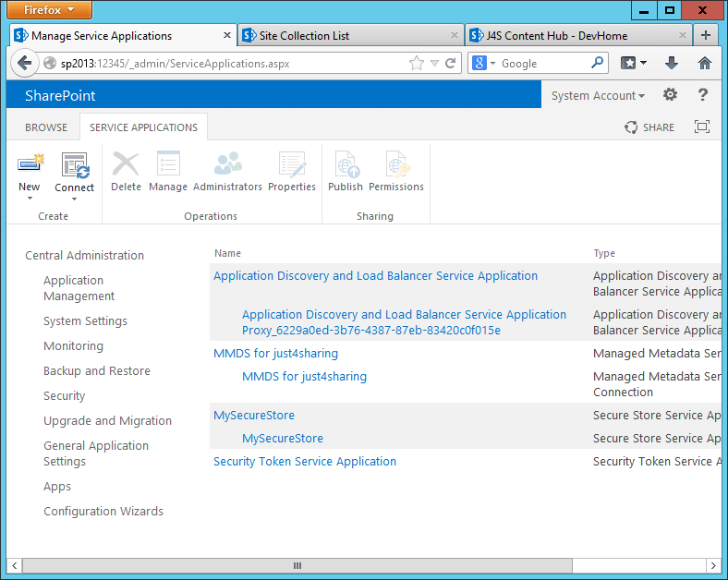Click the horizontal scrollbar thumb

(x=297, y=565)
